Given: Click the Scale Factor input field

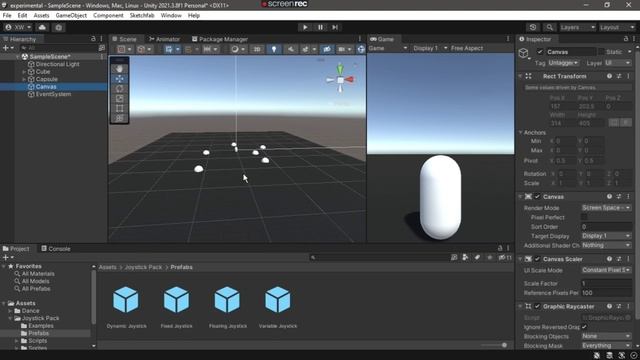Looking at the screenshot, I should tap(606, 283).
